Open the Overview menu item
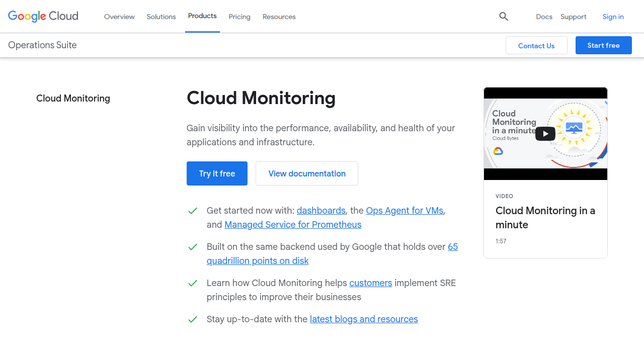The height and width of the screenshot is (362, 644). pyautogui.click(x=119, y=17)
